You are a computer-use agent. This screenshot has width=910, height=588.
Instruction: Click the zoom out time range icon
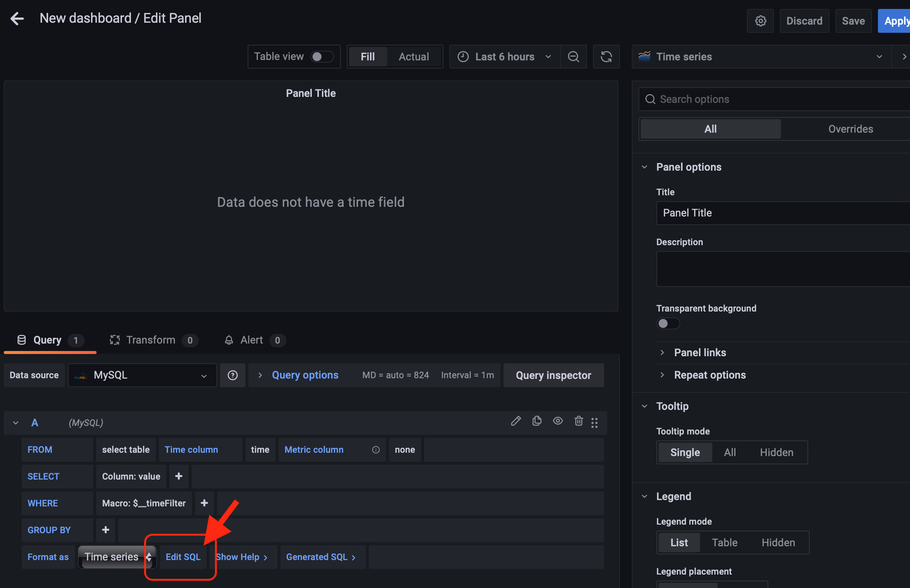click(x=573, y=57)
